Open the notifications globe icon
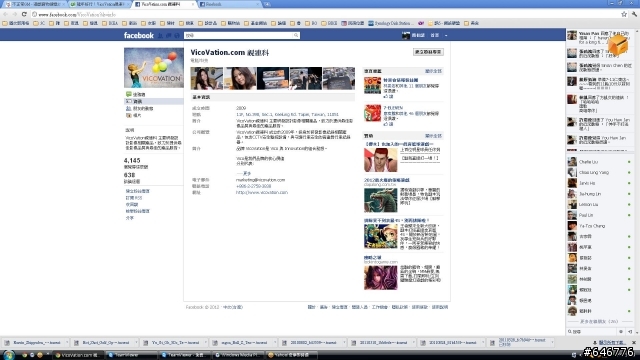The height and width of the screenshot is (360, 640). (177, 36)
